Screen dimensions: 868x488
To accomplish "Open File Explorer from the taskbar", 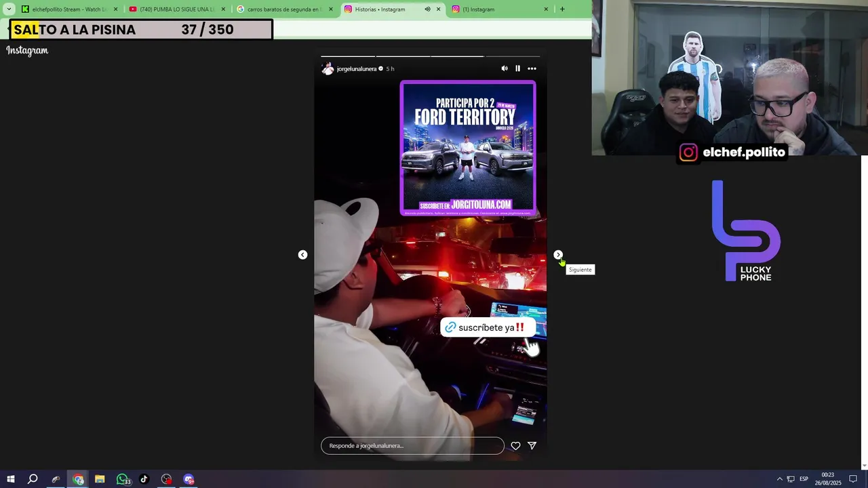I will point(100,479).
